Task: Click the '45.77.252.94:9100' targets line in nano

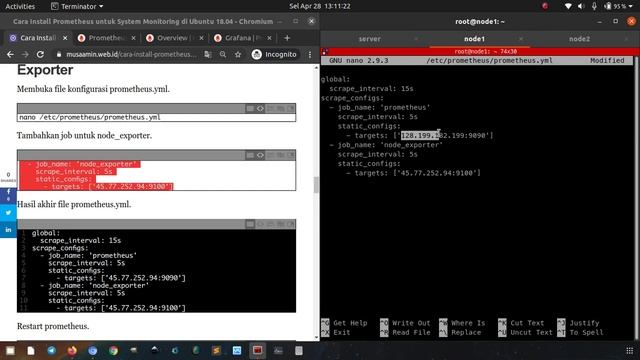Action: click(x=413, y=173)
